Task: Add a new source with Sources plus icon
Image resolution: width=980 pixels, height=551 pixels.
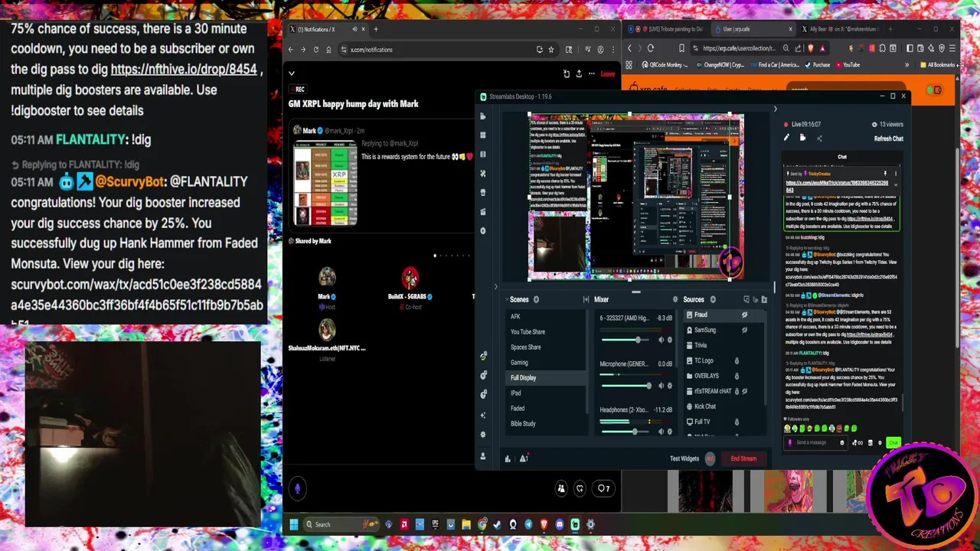Action: coord(712,299)
